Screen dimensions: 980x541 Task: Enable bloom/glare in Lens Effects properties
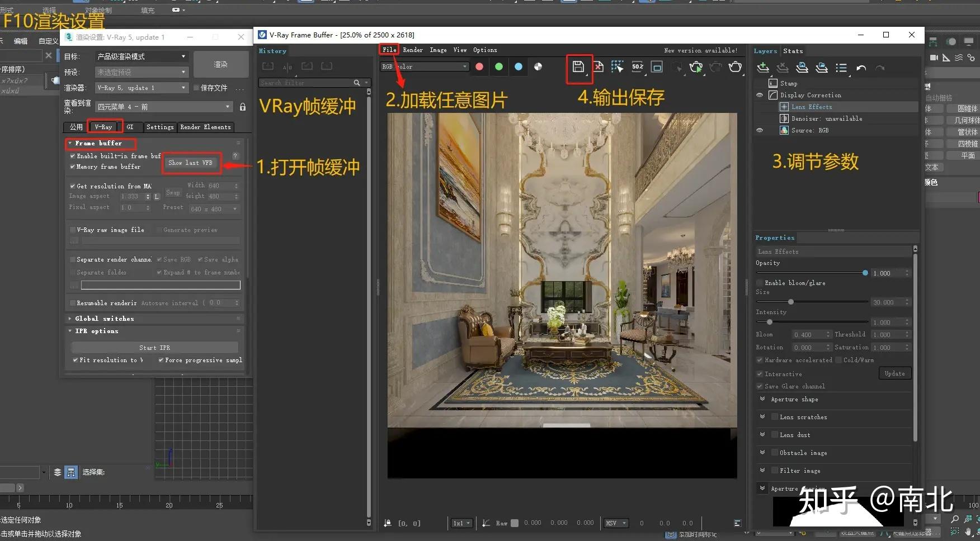coord(760,283)
